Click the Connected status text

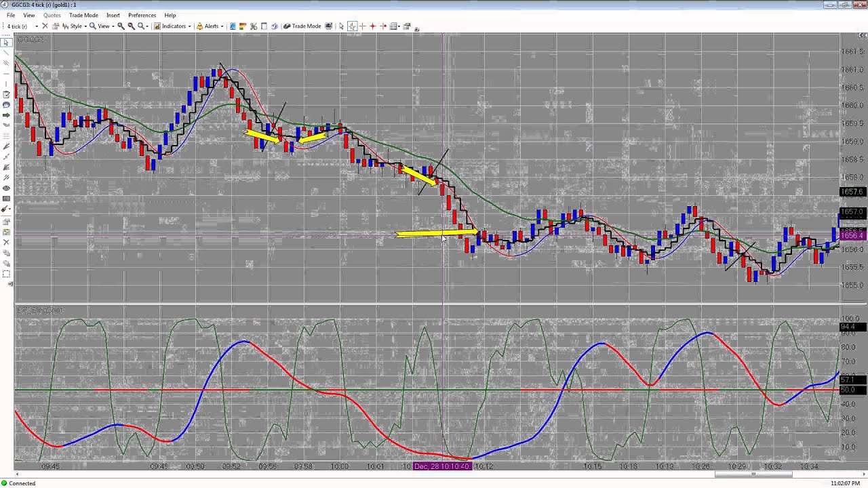[x=22, y=483]
